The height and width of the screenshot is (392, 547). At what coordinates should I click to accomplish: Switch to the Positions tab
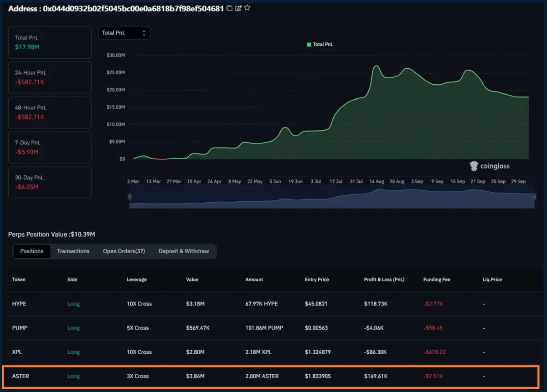[32, 251]
